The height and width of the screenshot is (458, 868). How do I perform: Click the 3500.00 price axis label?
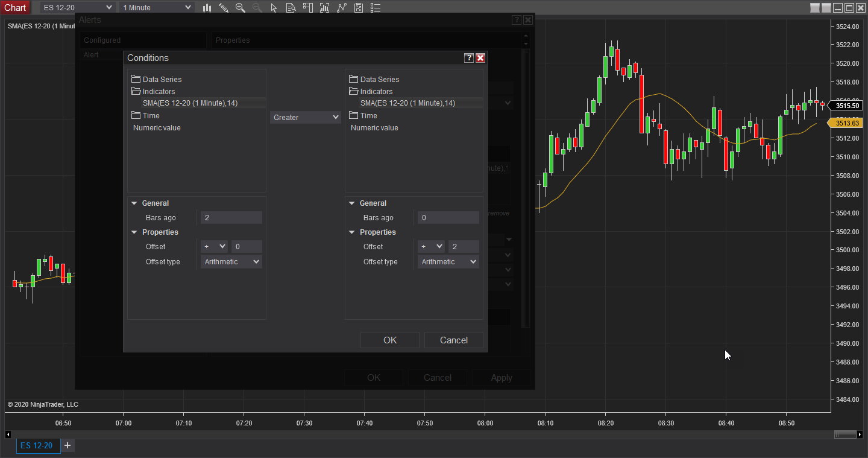pyautogui.click(x=847, y=250)
